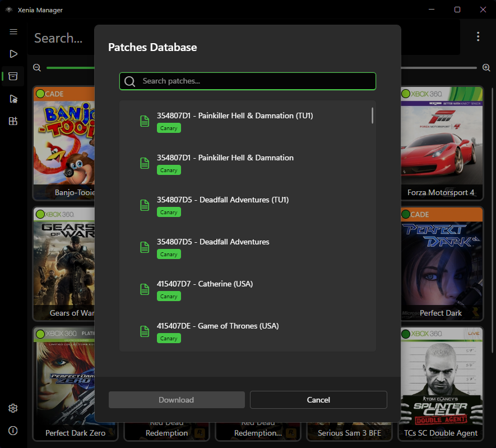
Task: Open the three-dot options menu
Action: [478, 36]
